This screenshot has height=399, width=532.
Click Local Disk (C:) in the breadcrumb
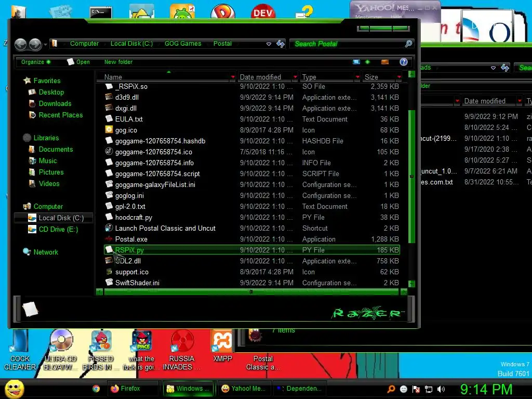point(131,44)
